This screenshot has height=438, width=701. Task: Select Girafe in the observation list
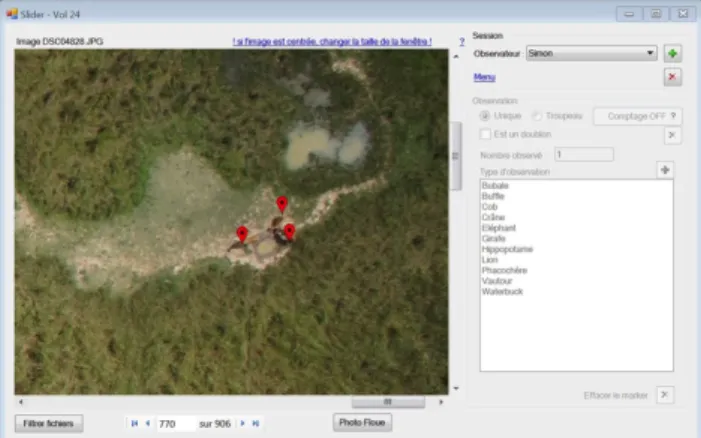coord(494,239)
